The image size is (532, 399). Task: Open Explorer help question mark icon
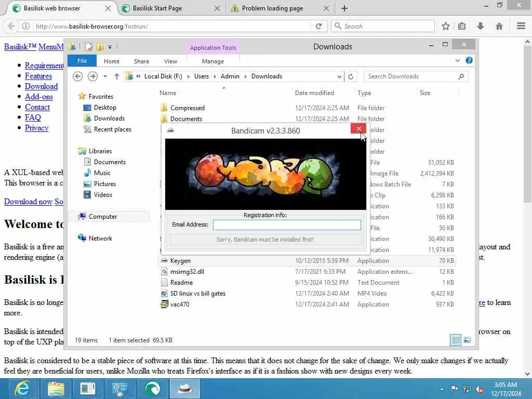469,60
